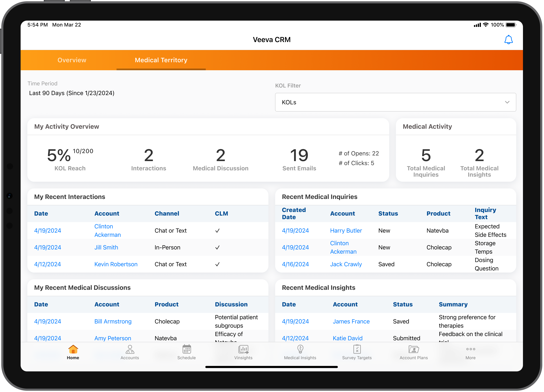Screen dimensions: 544x392
Task: Open the Vinsights chart icon
Action: coord(243,349)
